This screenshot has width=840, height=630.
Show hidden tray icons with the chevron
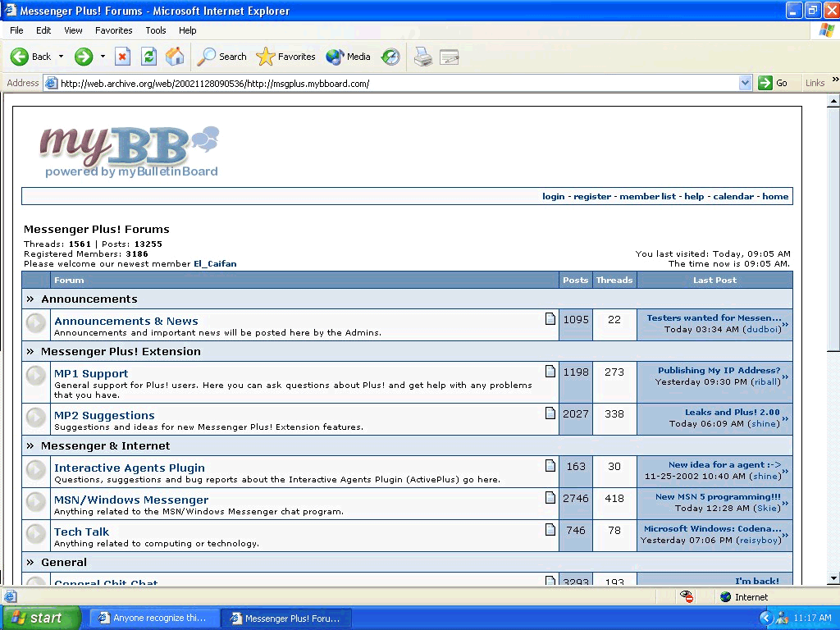pyautogui.click(x=766, y=619)
